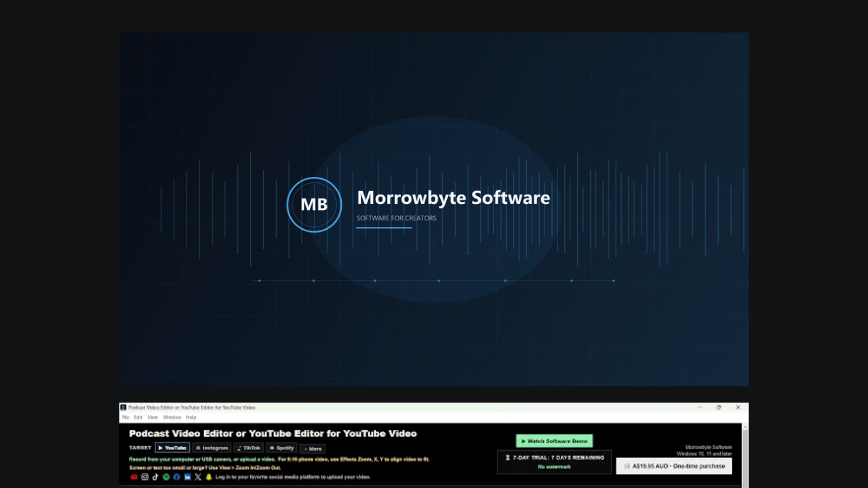This screenshot has width=868, height=488.
Task: Minimize the Podcast Video Editor window
Action: (700, 407)
